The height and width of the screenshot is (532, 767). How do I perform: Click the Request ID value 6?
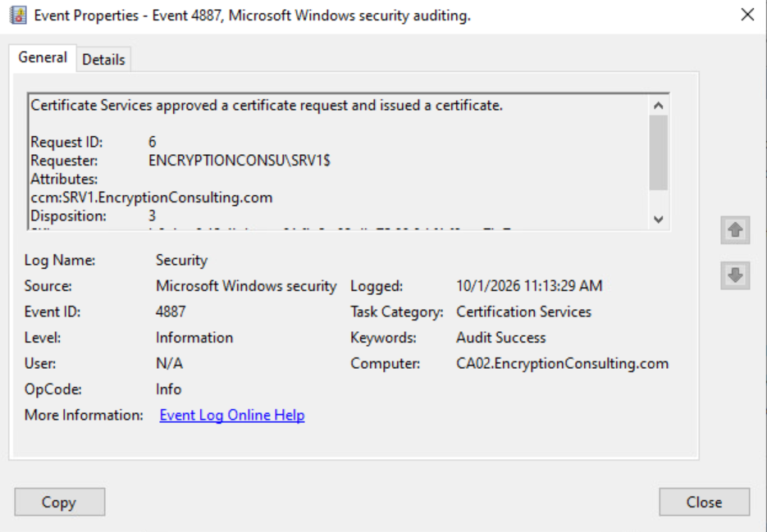click(x=152, y=142)
